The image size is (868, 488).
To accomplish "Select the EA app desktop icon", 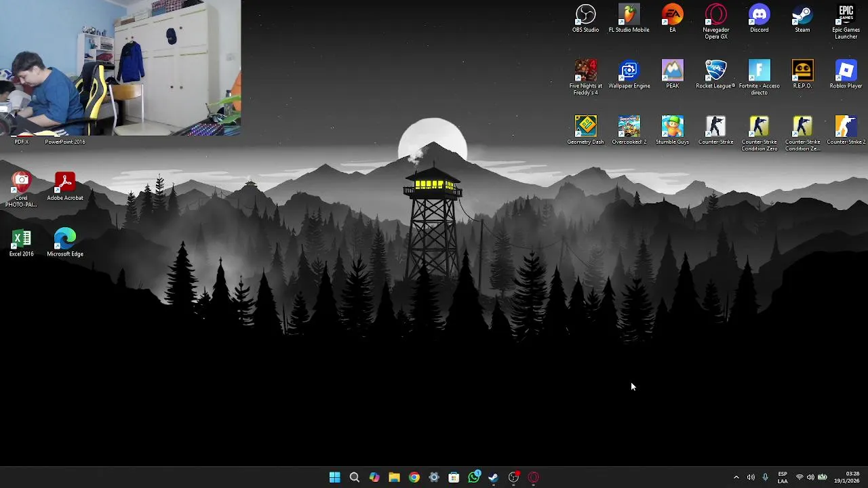I will 672,18.
